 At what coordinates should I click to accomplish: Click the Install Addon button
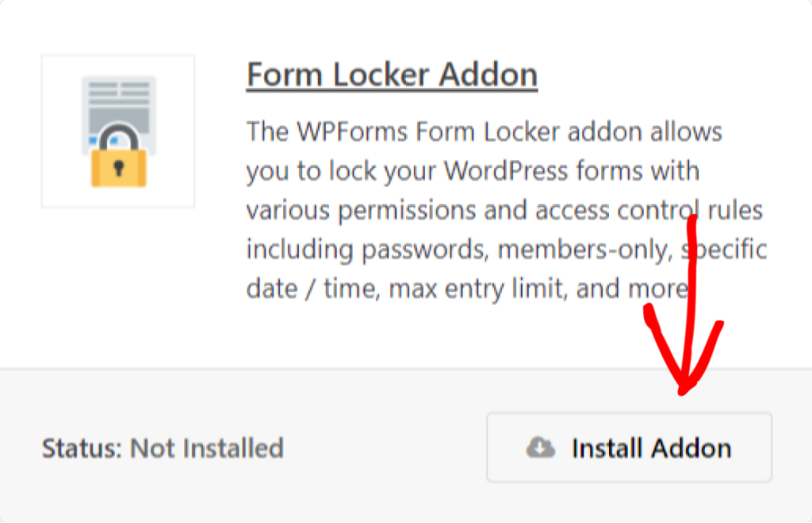pos(629,448)
